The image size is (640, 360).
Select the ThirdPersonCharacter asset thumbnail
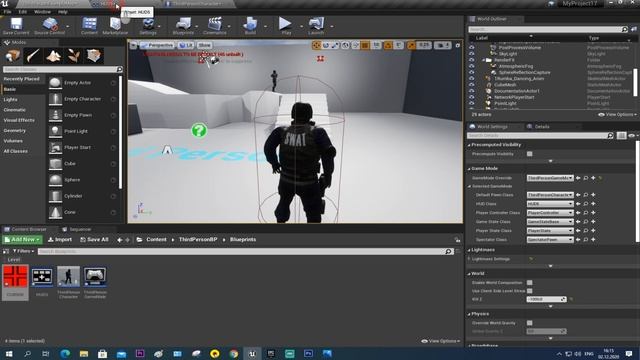[68, 277]
